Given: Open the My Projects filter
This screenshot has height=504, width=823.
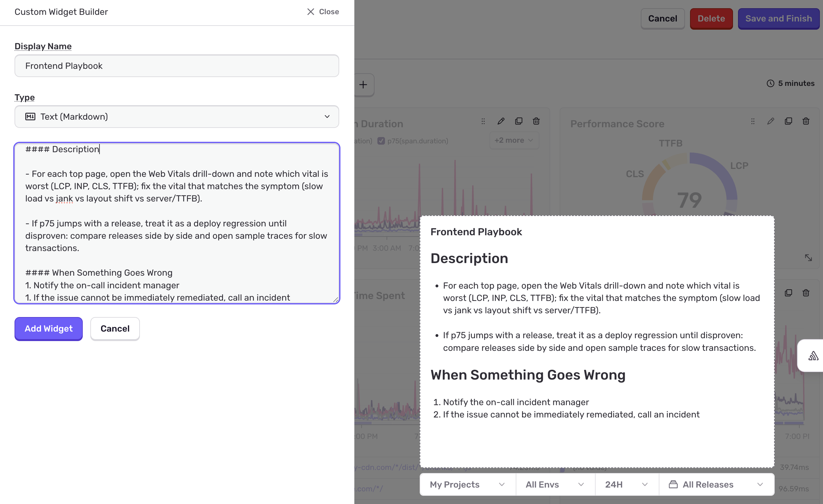Looking at the screenshot, I should click(x=467, y=484).
